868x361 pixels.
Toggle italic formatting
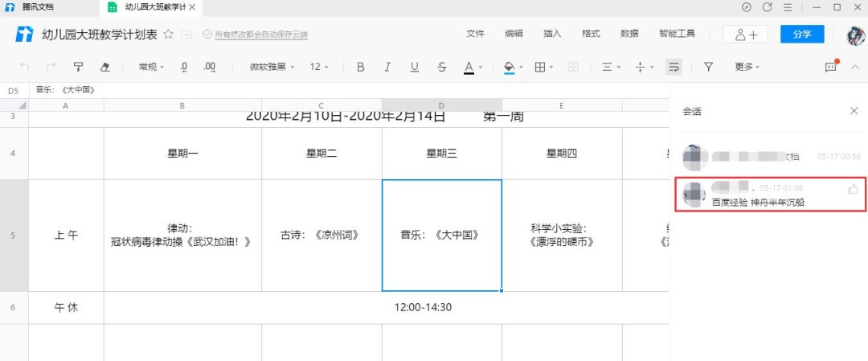(x=387, y=68)
